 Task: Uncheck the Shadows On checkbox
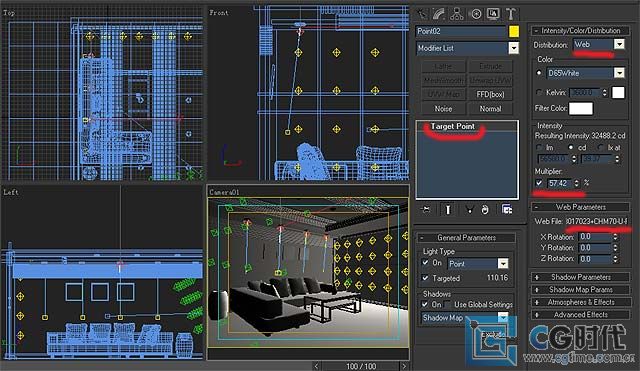point(425,304)
